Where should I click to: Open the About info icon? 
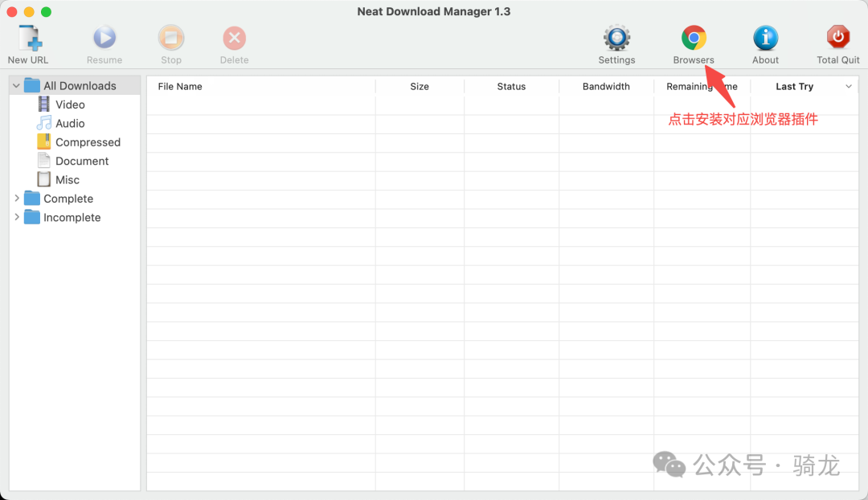point(766,39)
